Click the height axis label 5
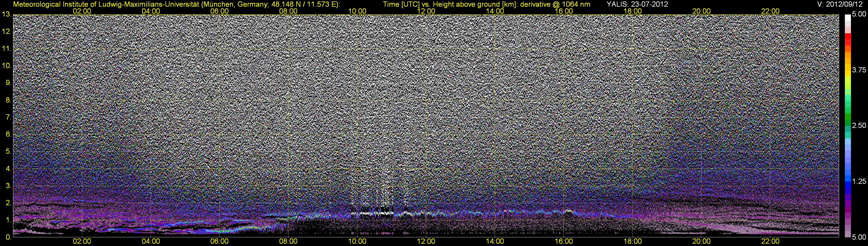868x246 pixels. 8,151
